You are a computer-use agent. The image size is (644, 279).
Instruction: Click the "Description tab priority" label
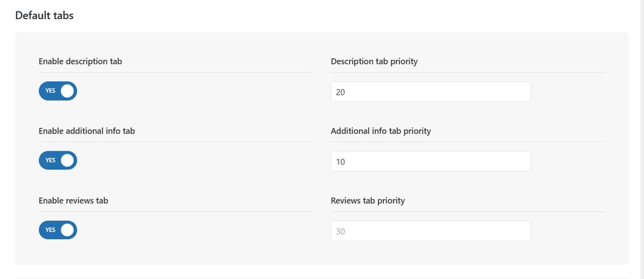coord(374,61)
